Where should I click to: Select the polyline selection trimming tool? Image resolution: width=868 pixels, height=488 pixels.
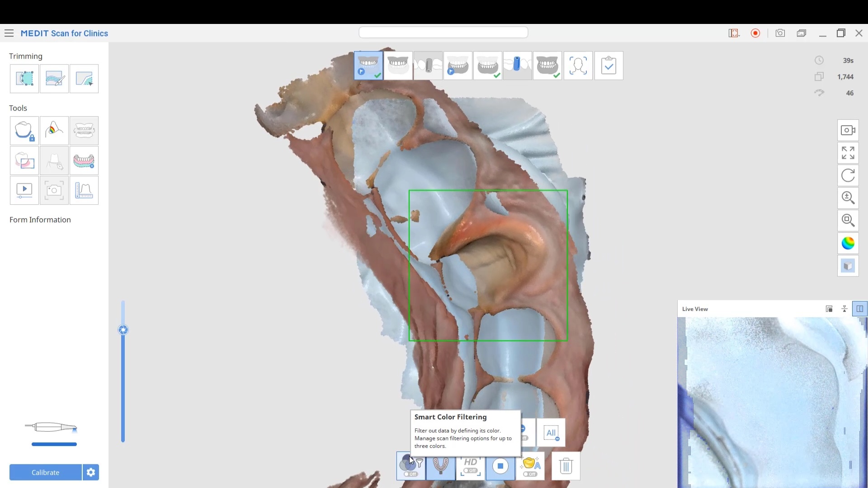coord(24,79)
